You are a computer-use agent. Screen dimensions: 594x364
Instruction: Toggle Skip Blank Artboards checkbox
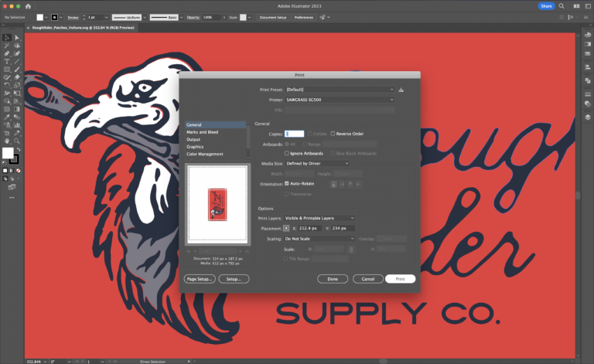(333, 153)
